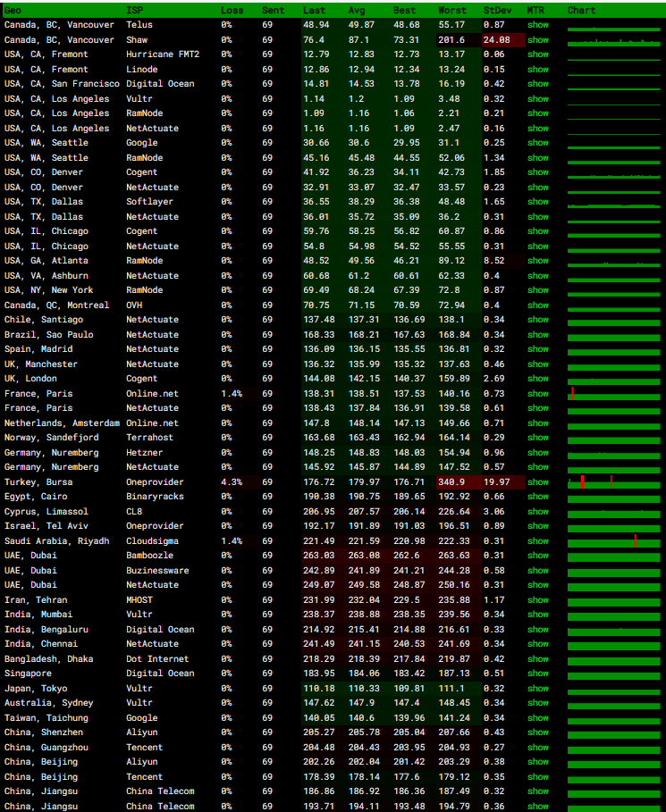666x812 pixels.
Task: Click show for Paris Online.net row
Action: (x=537, y=394)
